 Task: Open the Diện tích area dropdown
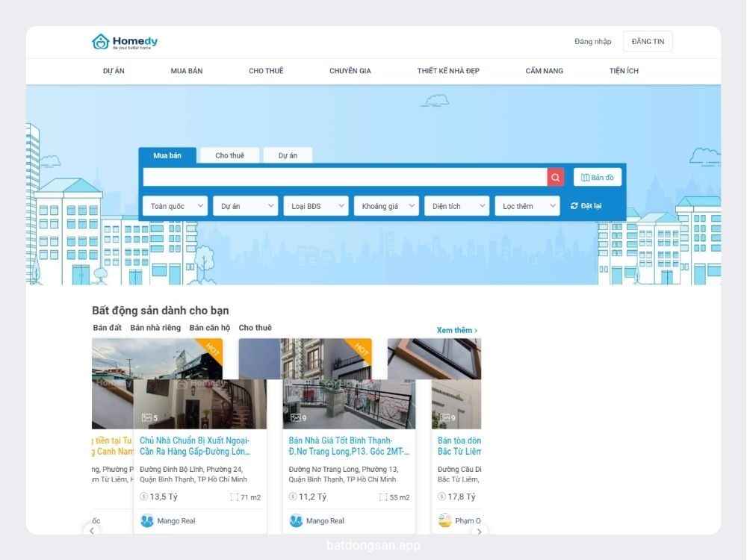[x=456, y=206]
